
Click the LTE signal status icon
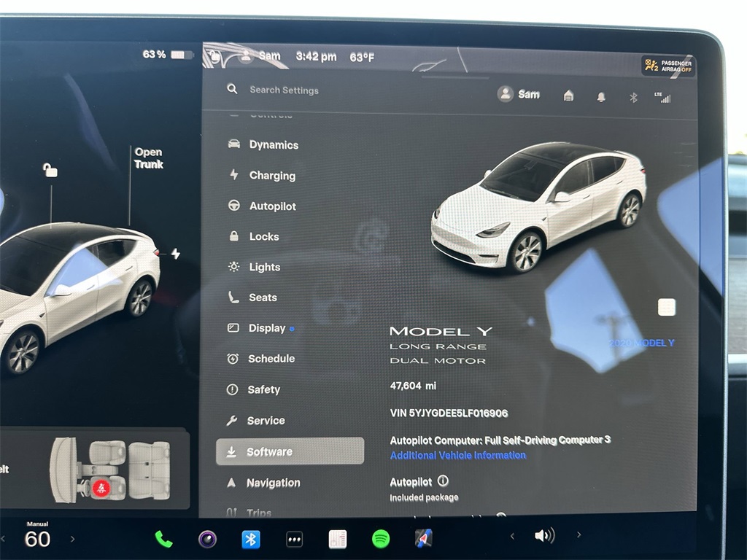(x=663, y=97)
